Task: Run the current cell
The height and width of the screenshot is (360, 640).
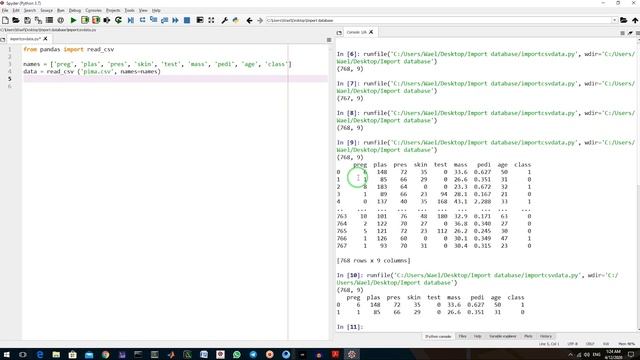Action: [x=85, y=20]
